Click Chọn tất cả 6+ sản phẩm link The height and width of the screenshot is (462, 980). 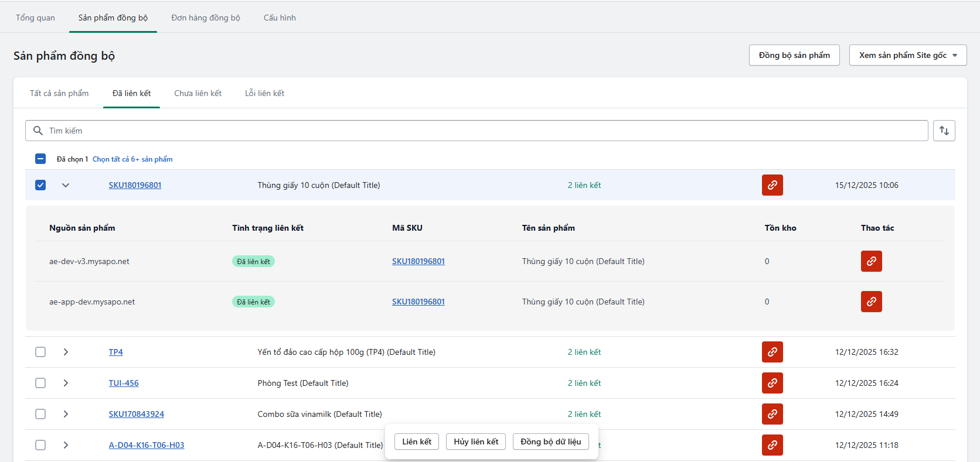tap(132, 159)
